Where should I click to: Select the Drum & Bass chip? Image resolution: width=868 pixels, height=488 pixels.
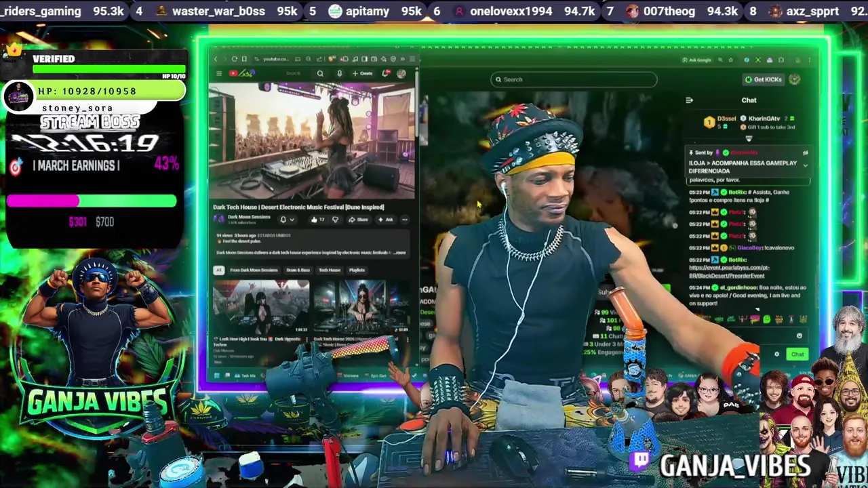[x=298, y=270]
